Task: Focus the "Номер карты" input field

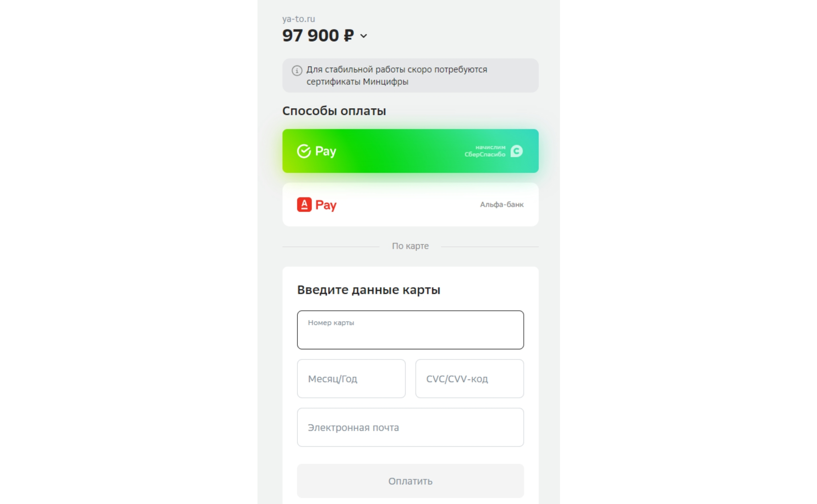Action: [410, 330]
